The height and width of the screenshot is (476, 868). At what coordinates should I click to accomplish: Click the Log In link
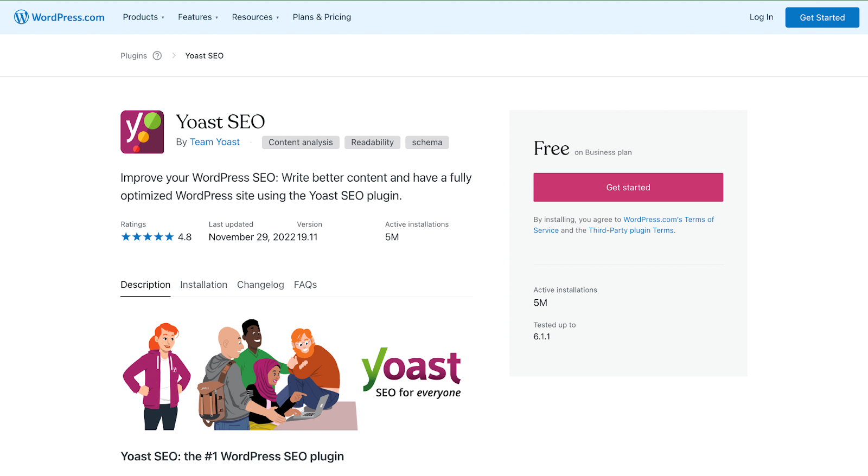tap(761, 17)
